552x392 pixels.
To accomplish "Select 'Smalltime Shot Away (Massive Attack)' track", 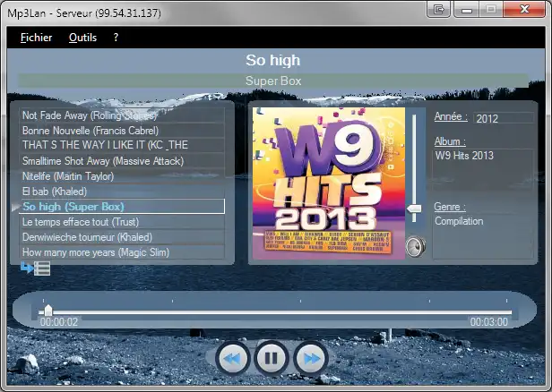I will [122, 161].
